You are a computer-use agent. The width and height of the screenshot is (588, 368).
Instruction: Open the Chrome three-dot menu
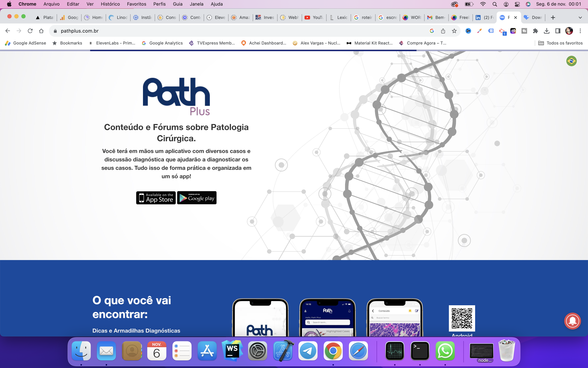point(580,31)
